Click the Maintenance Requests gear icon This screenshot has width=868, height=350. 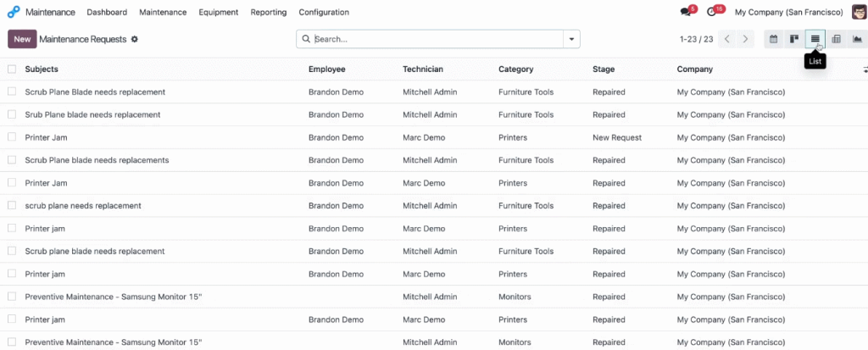[135, 39]
